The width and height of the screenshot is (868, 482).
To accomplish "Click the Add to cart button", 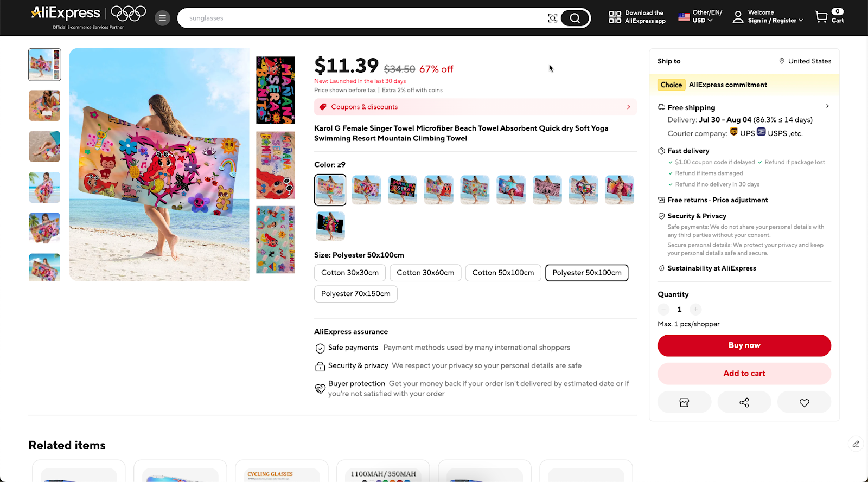I will (x=744, y=374).
